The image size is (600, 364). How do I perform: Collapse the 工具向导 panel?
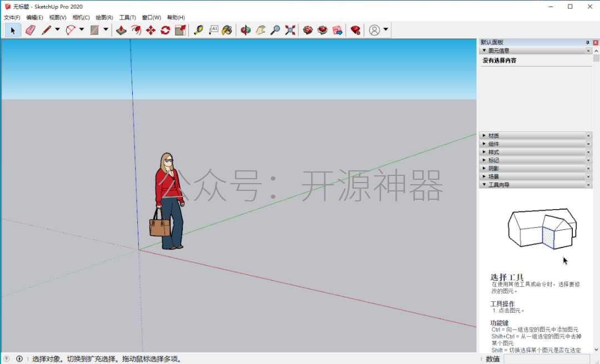click(484, 185)
